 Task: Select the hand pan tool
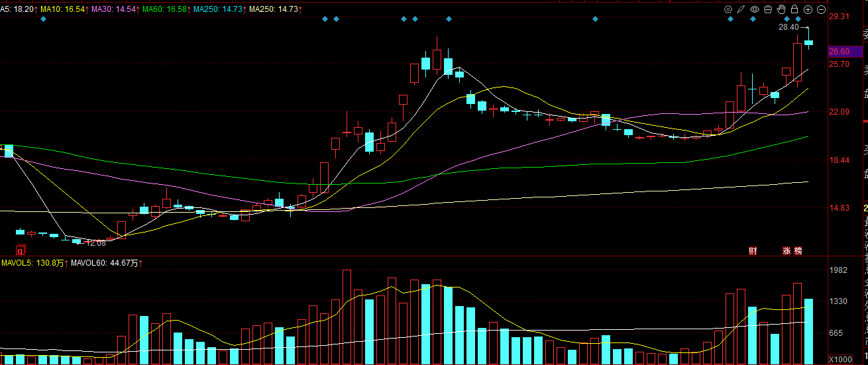tap(781, 9)
